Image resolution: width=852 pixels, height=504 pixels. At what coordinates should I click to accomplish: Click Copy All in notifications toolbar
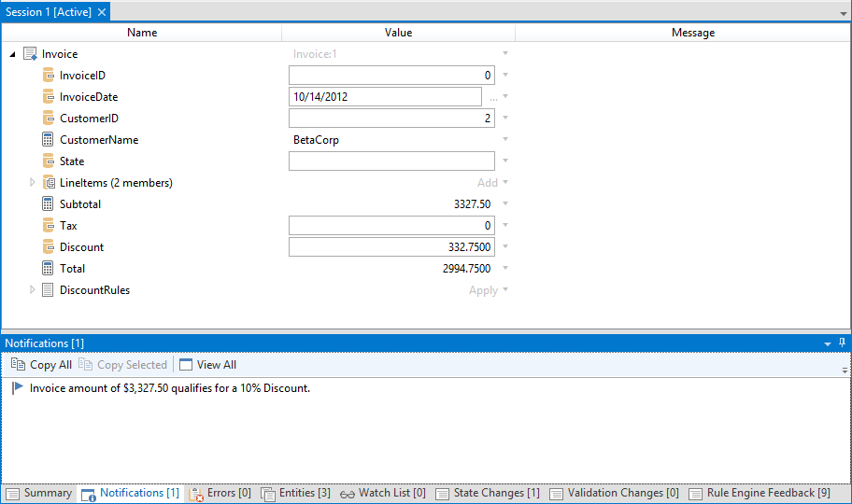coord(41,365)
